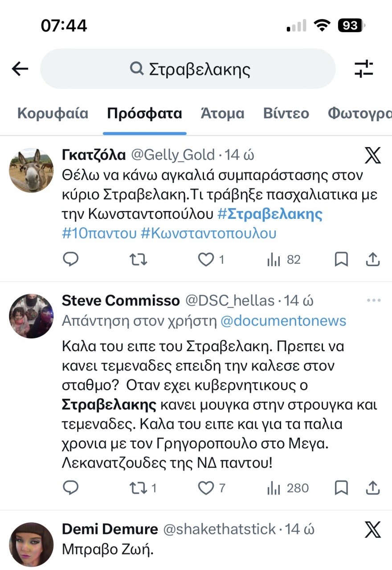Open X menu on Γκατζόλα's tweet
Viewport: 392px width, 570px height.
coord(372,155)
